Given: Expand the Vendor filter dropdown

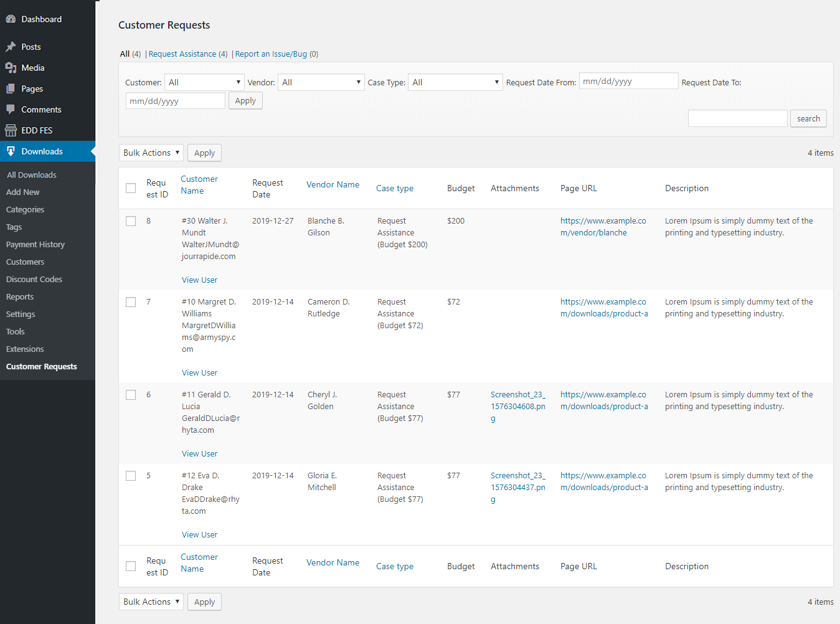Looking at the screenshot, I should coord(321,82).
